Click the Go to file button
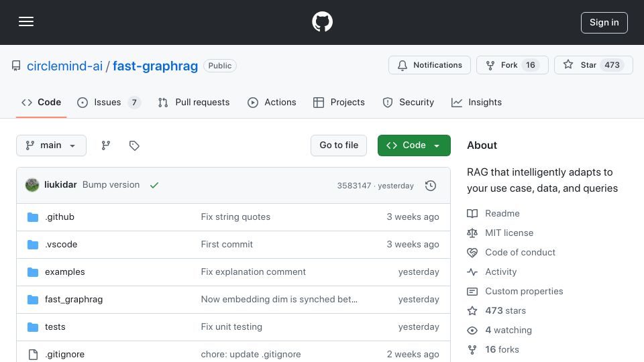Image resolution: width=644 pixels, height=362 pixels. click(339, 145)
